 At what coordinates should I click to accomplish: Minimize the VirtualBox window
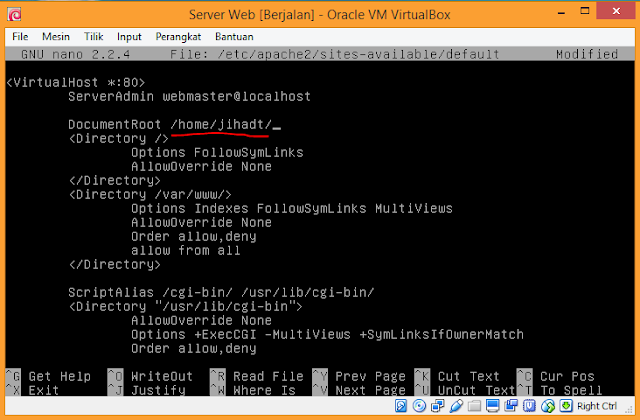pyautogui.click(x=561, y=13)
